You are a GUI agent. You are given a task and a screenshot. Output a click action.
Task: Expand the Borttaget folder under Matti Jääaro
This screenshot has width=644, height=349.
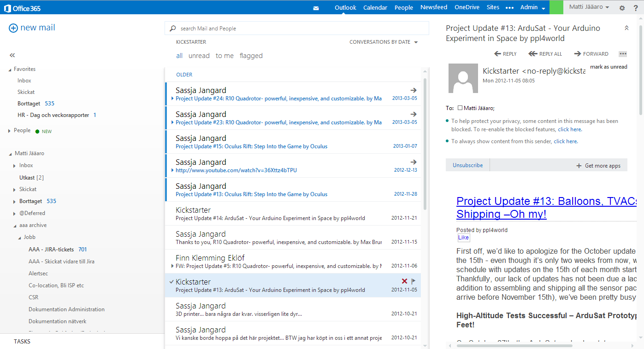pyautogui.click(x=15, y=201)
